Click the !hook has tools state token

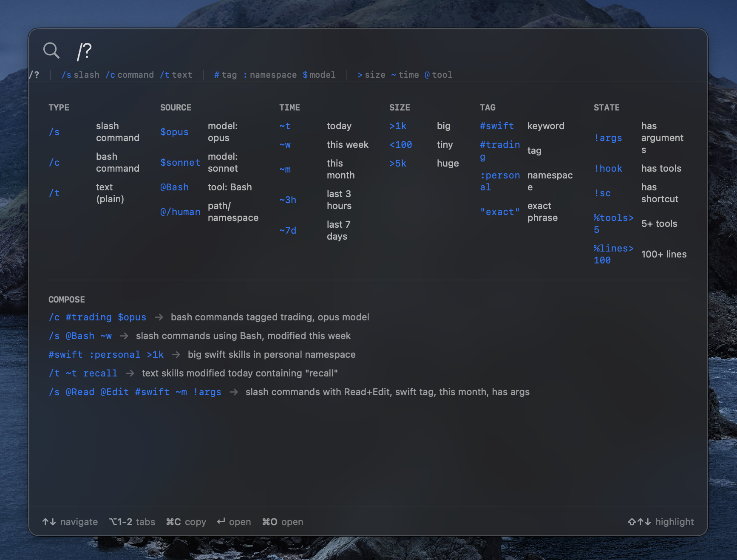(x=608, y=169)
